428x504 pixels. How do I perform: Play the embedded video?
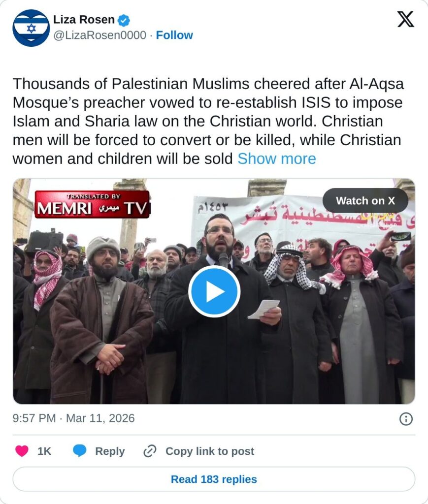tap(214, 291)
